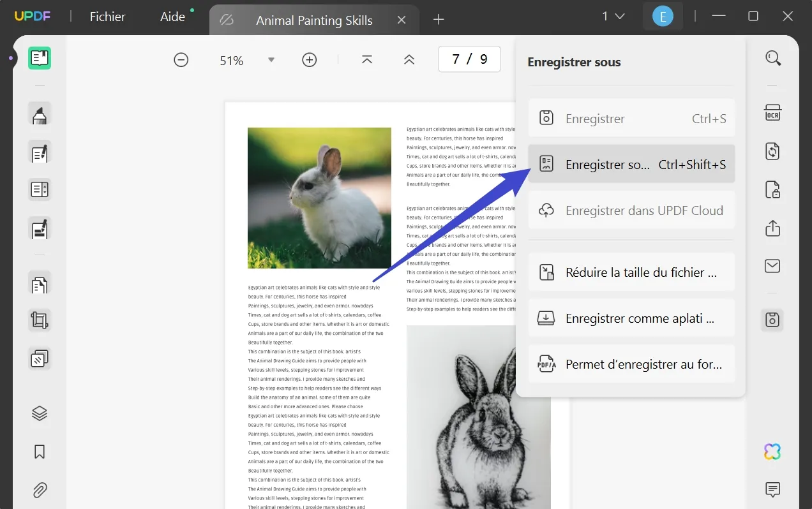The image size is (812, 509).
Task: Open the Attachments paperclip panel
Action: [x=40, y=490]
